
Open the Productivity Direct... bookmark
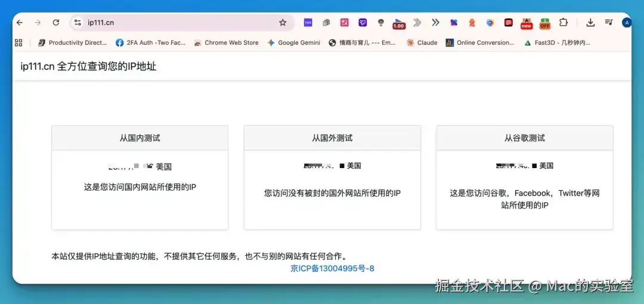[72, 42]
